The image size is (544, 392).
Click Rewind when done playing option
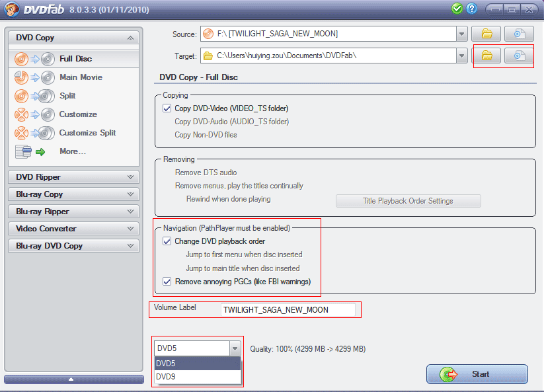point(229,199)
